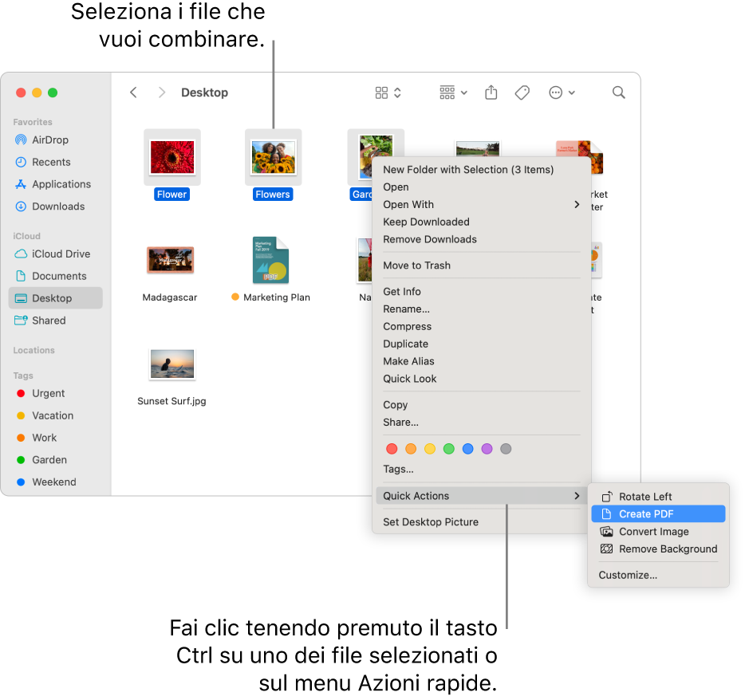Choose Tags… in context menu

pos(481,470)
